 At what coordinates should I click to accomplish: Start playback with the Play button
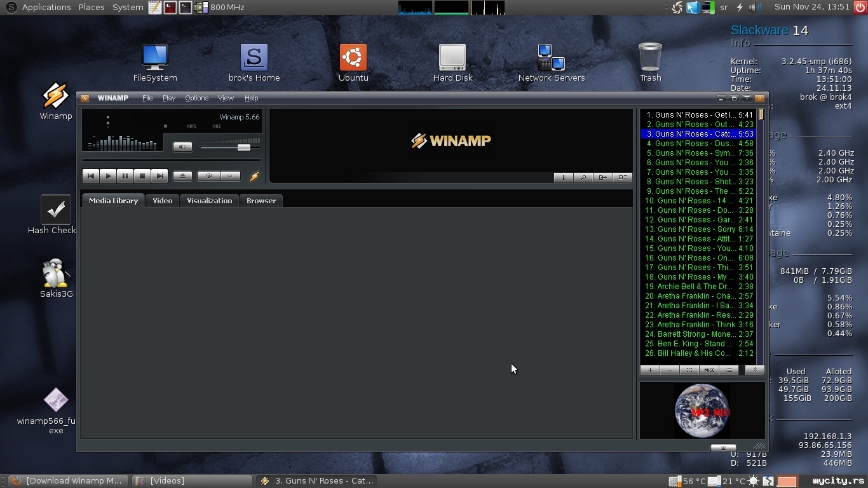pos(108,176)
